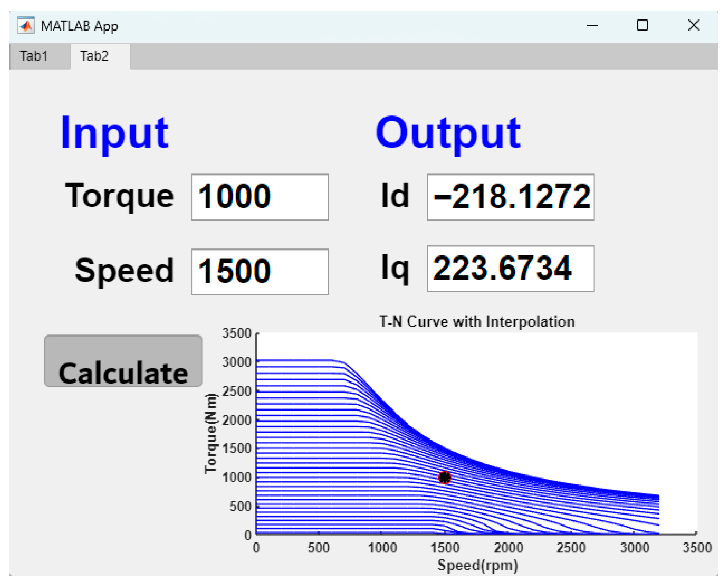Image resolution: width=728 pixels, height=584 pixels.
Task: Click the Torque(Nm) axis label
Action: pos(210,433)
